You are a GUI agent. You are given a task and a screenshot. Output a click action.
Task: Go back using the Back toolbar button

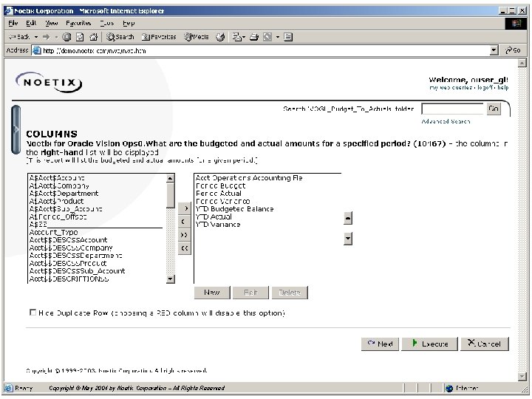(x=19, y=37)
